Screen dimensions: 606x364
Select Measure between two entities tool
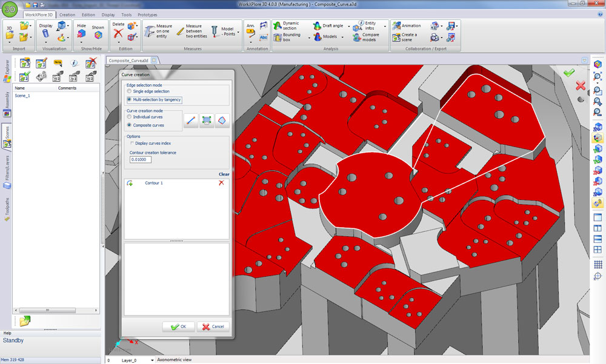189,30
